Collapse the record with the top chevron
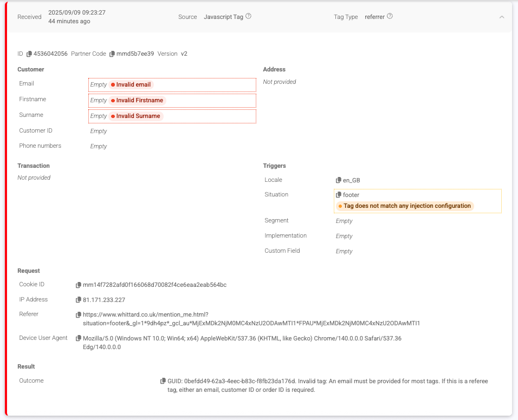 (x=502, y=17)
